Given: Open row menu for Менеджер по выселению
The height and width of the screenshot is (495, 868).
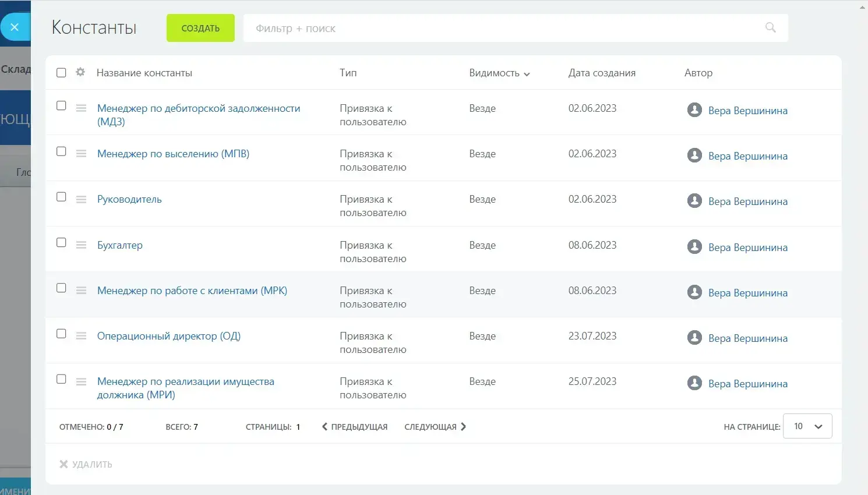Looking at the screenshot, I should coord(81,154).
